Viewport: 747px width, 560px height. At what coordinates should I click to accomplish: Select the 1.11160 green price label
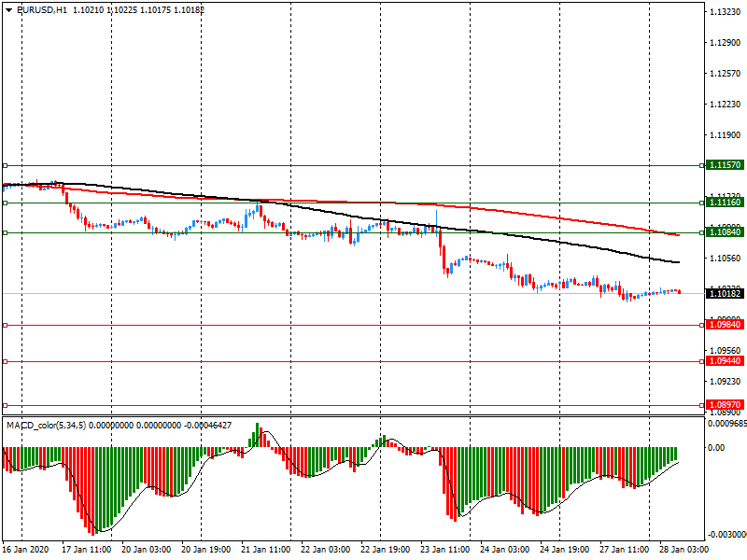coord(725,202)
